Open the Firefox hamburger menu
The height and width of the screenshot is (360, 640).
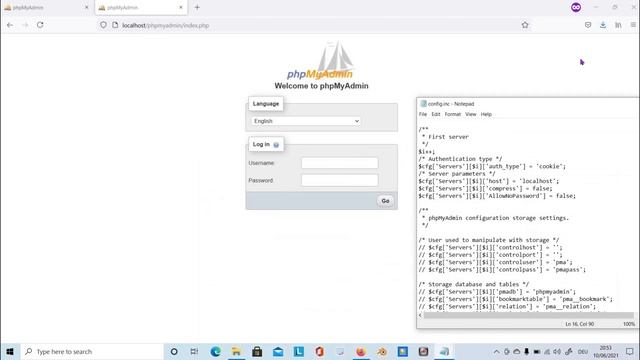coord(633,25)
